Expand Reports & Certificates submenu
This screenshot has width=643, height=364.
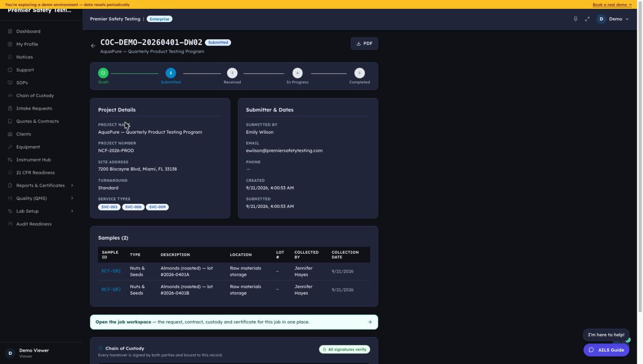point(72,185)
